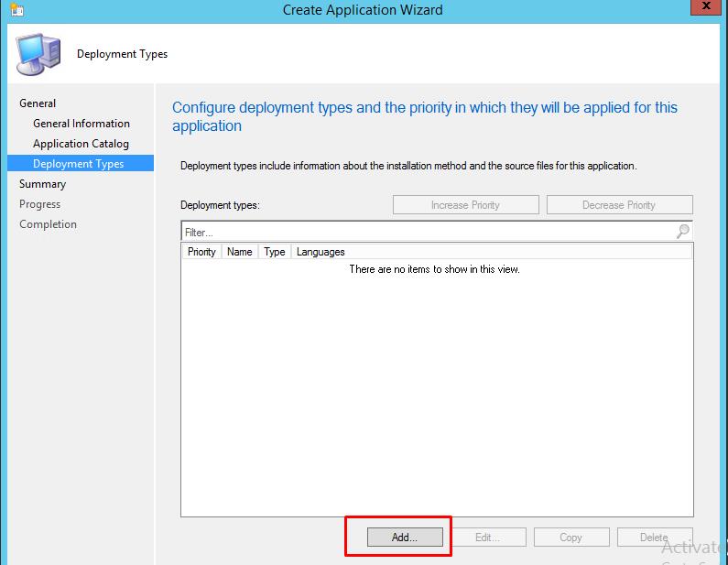Click the Languages column header

321,252
